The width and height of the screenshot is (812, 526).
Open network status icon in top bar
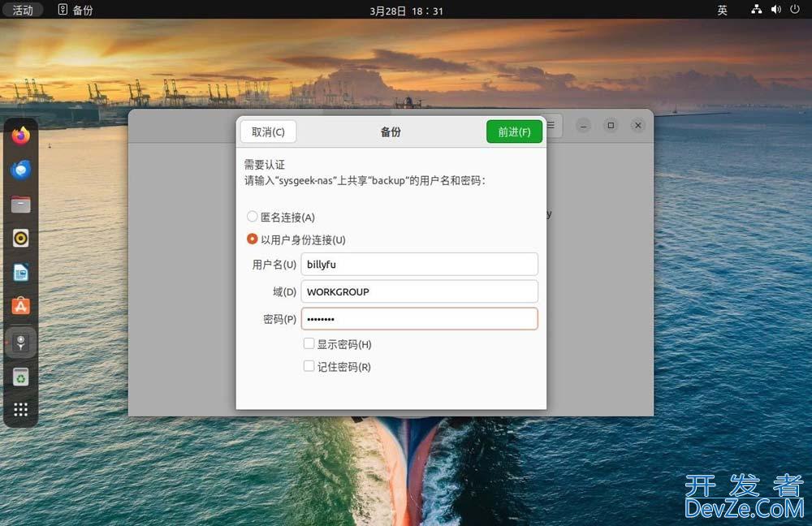(757, 9)
